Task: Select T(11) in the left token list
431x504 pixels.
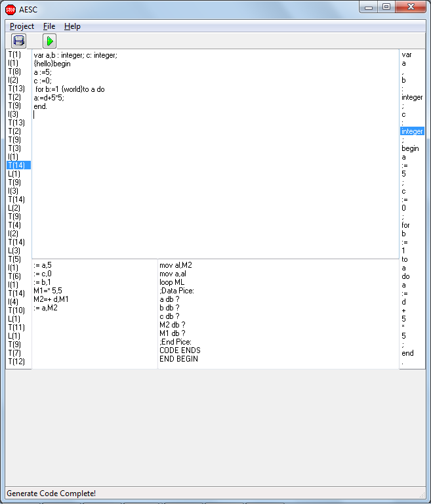Action: pyautogui.click(x=16, y=327)
